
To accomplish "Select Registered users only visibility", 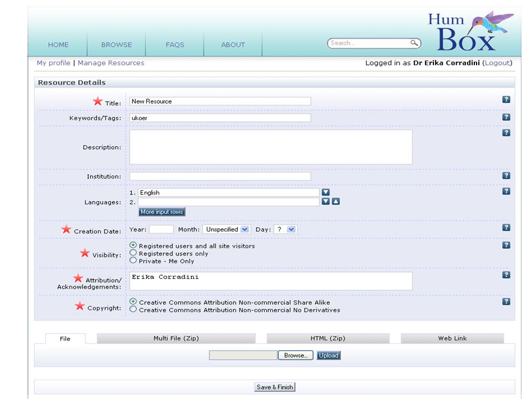I will pos(133,253).
